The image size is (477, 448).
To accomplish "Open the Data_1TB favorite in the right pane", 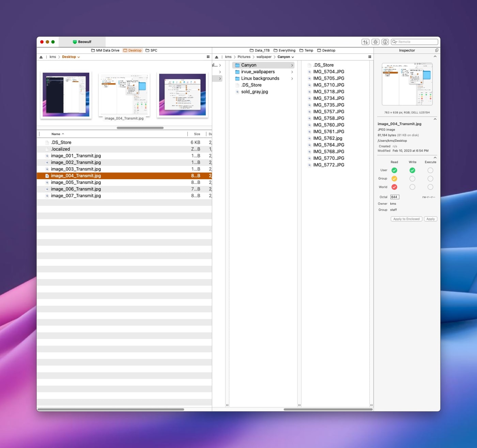I will [x=259, y=50].
